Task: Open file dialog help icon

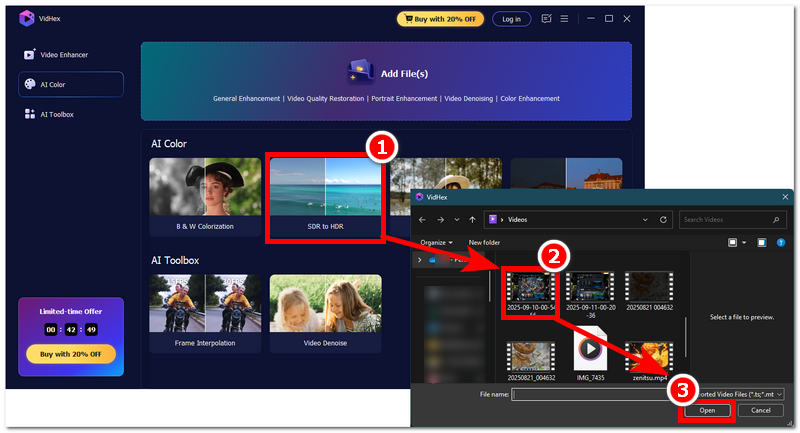Action: tap(779, 242)
